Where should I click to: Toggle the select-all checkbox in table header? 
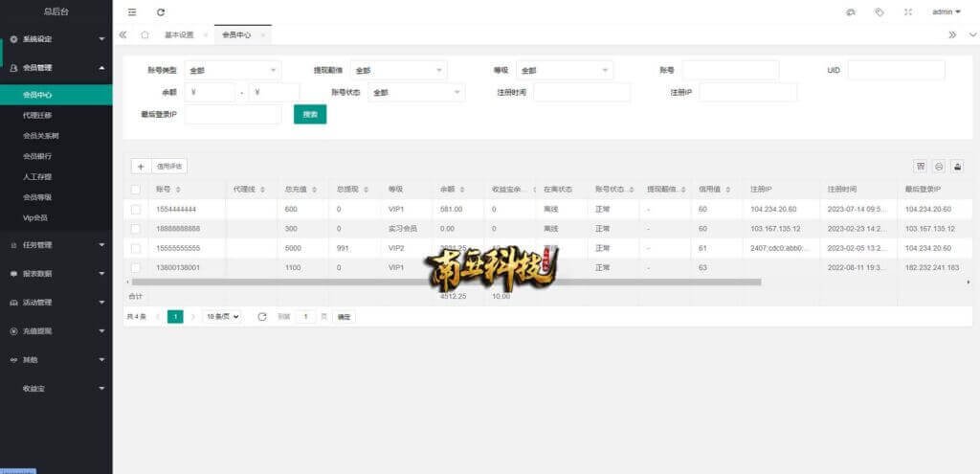click(136, 190)
